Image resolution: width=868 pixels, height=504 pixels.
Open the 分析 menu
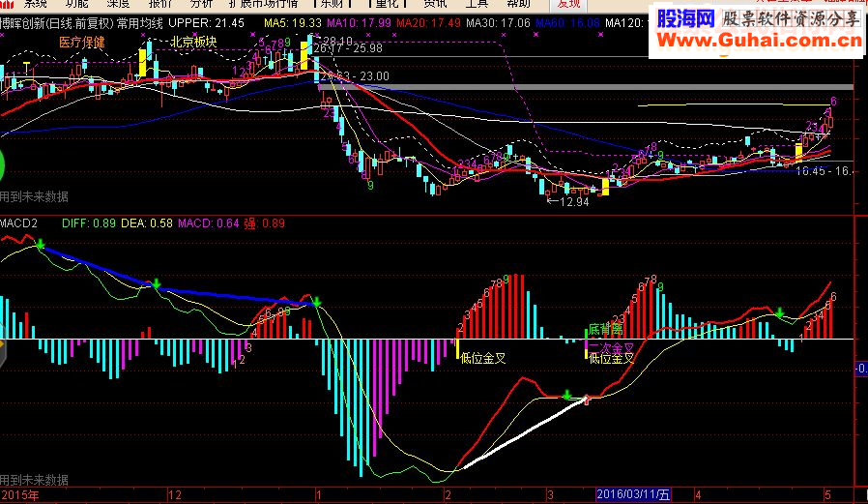click(201, 4)
